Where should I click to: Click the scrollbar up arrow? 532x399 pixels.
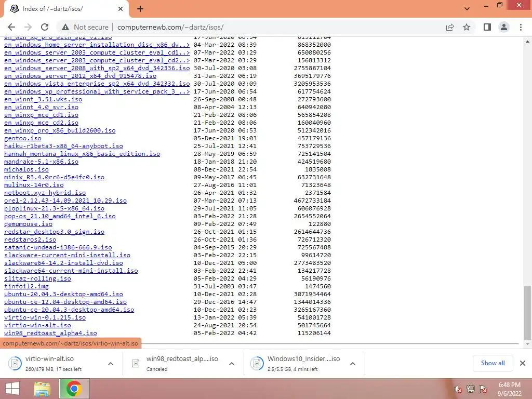527,42
